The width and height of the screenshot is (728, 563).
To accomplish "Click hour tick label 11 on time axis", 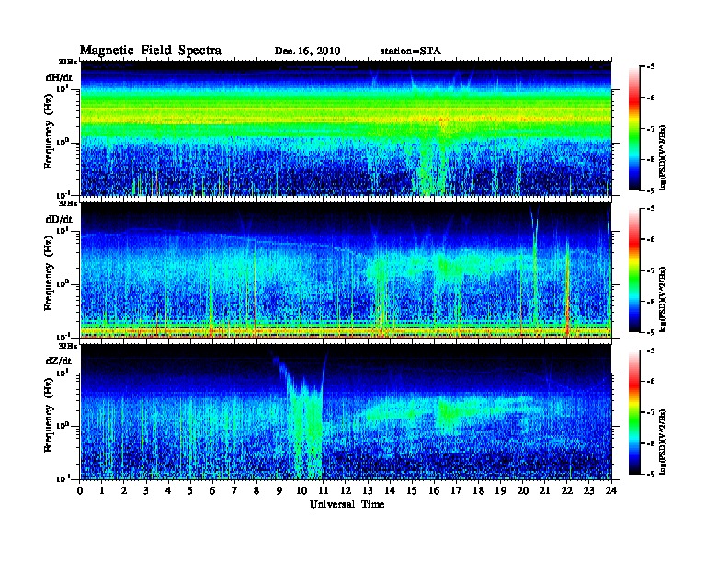I will (x=324, y=490).
